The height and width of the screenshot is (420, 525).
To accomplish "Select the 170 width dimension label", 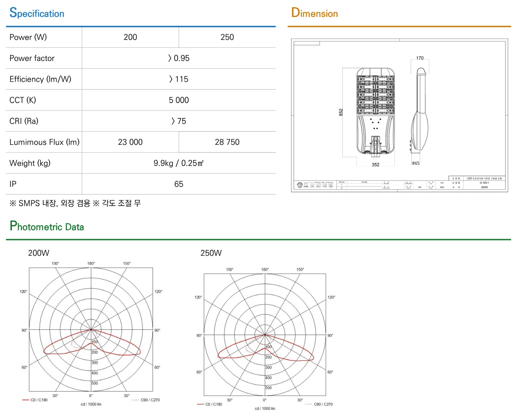I will [419, 58].
